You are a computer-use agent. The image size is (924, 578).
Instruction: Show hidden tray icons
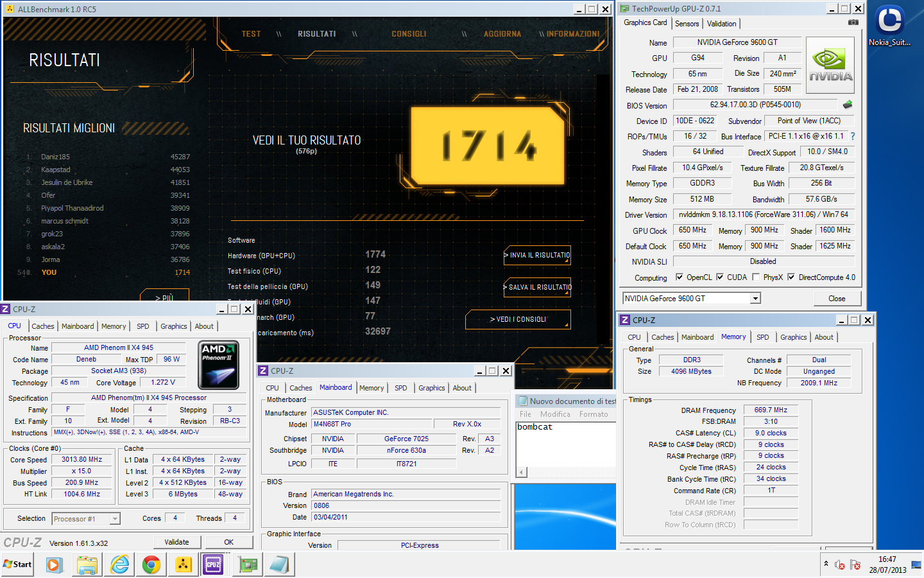coord(826,564)
